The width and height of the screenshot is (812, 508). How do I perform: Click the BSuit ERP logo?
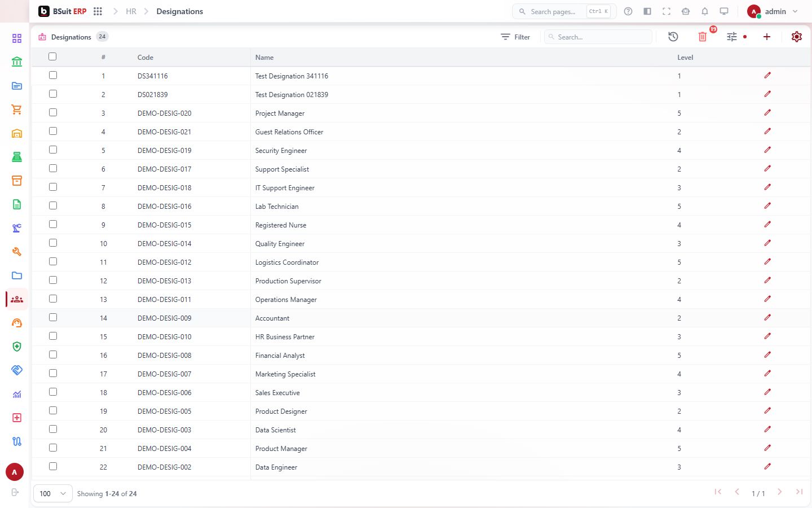[63, 11]
